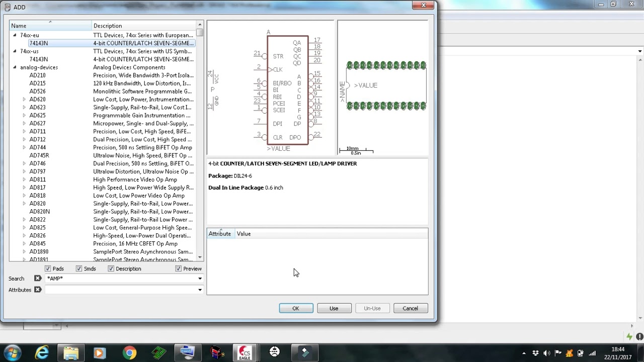Open the red and blue cube taskbar app
The height and width of the screenshot is (362, 644).
tap(217, 352)
